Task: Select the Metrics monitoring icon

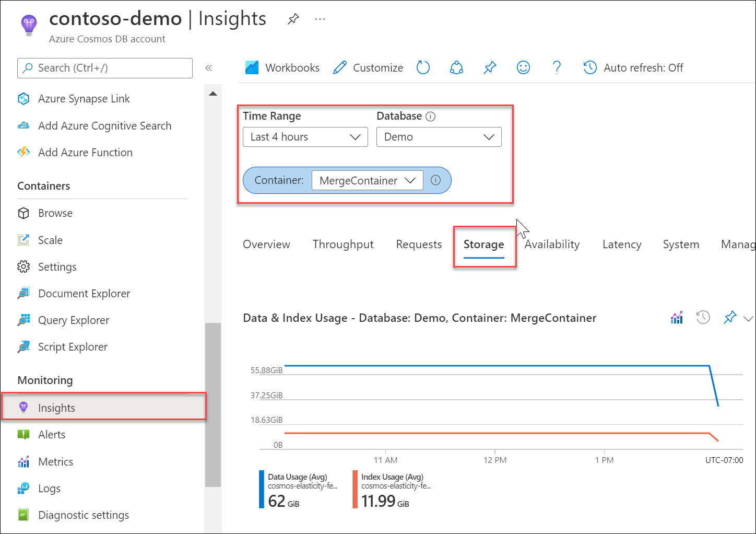Action: pos(23,461)
